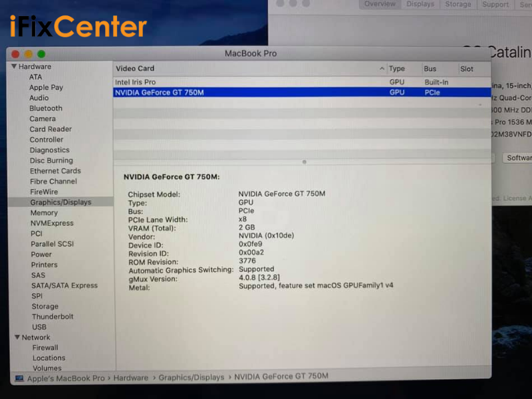Click NVIDIA GeForce GT 750M in path bar
This screenshot has width=532, height=399.
coord(281,376)
